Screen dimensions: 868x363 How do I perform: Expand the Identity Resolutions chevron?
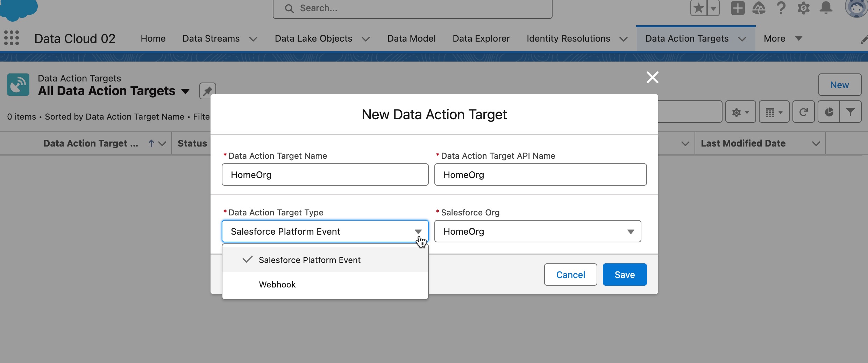tap(624, 39)
